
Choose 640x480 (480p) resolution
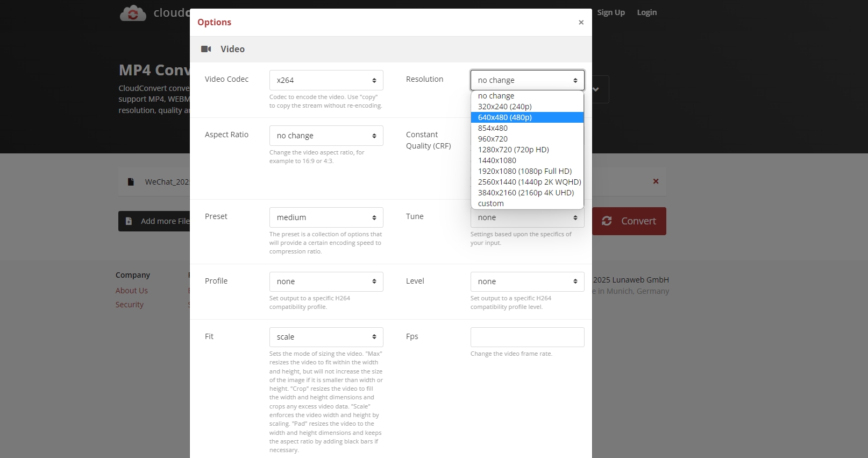click(x=527, y=117)
